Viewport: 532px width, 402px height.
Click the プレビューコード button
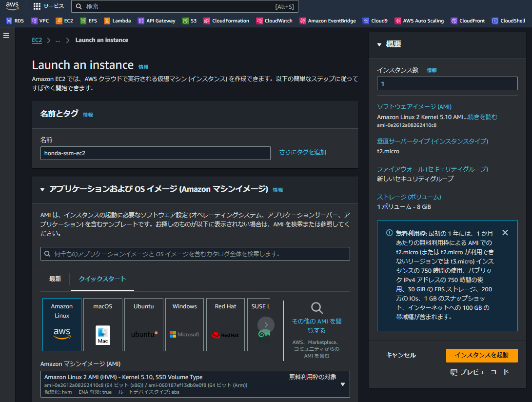479,372
